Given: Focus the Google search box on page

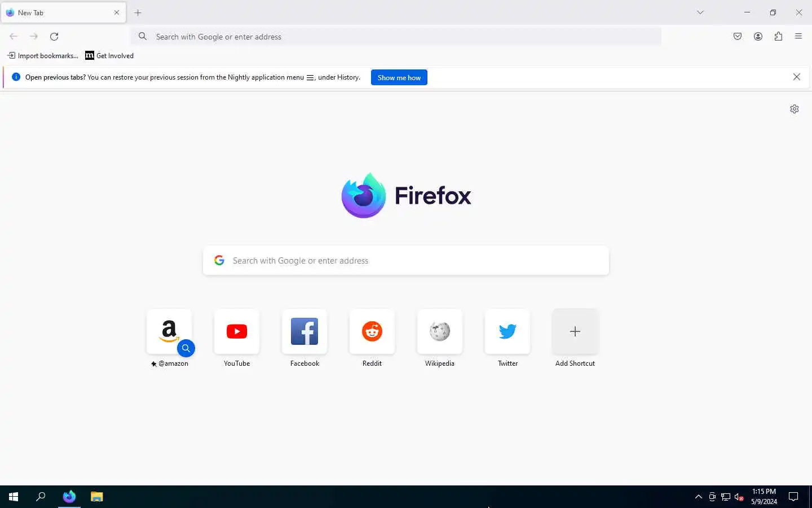Looking at the screenshot, I should coord(406,260).
